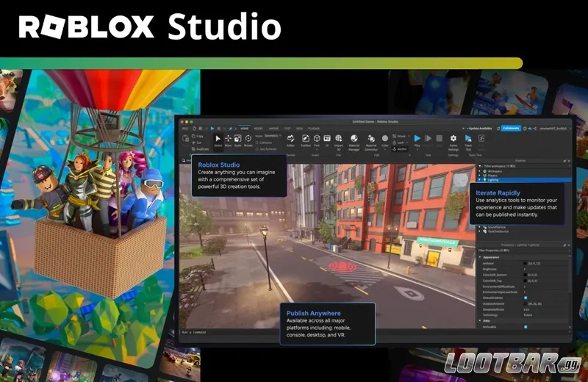This screenshot has height=382, width=588.
Task: Click the Collaborate button
Action: click(511, 129)
